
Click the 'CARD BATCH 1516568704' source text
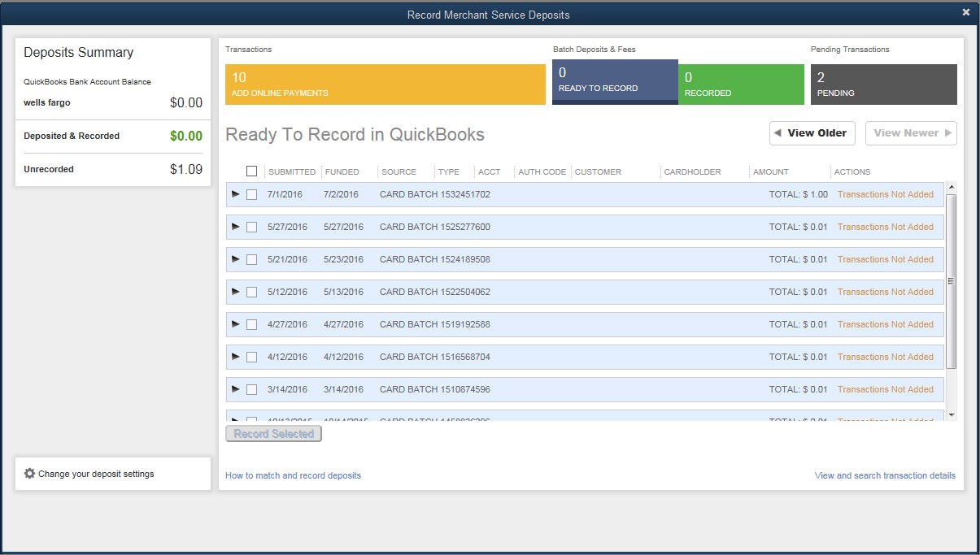click(435, 357)
